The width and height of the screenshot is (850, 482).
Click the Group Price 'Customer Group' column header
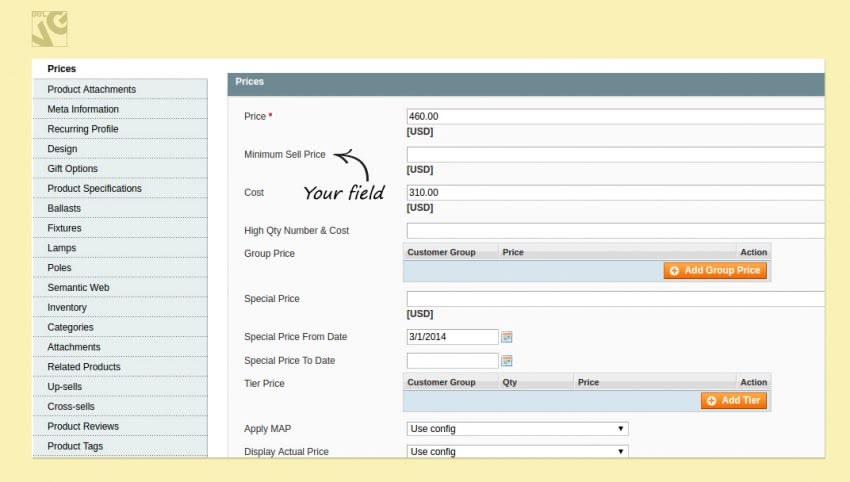pos(450,252)
